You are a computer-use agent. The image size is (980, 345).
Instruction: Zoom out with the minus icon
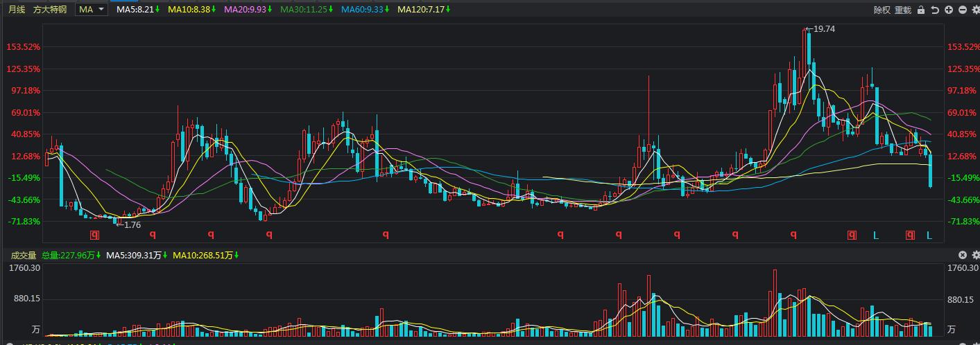tap(963, 10)
